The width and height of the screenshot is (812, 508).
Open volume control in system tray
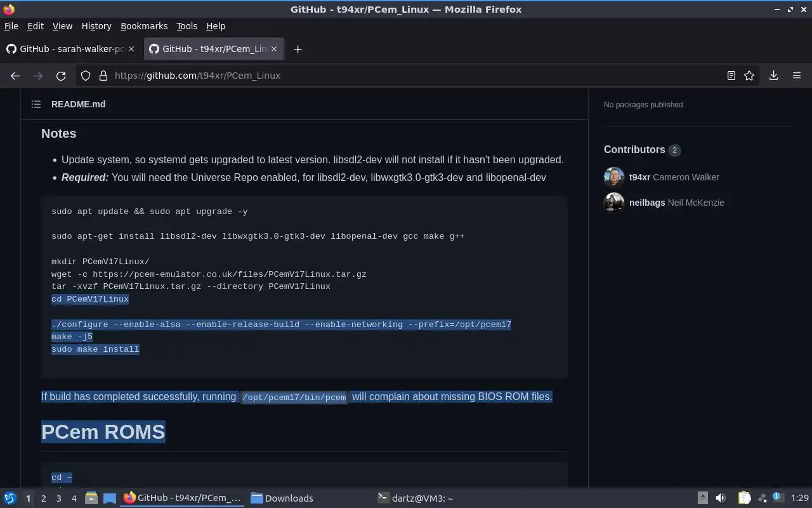click(721, 498)
